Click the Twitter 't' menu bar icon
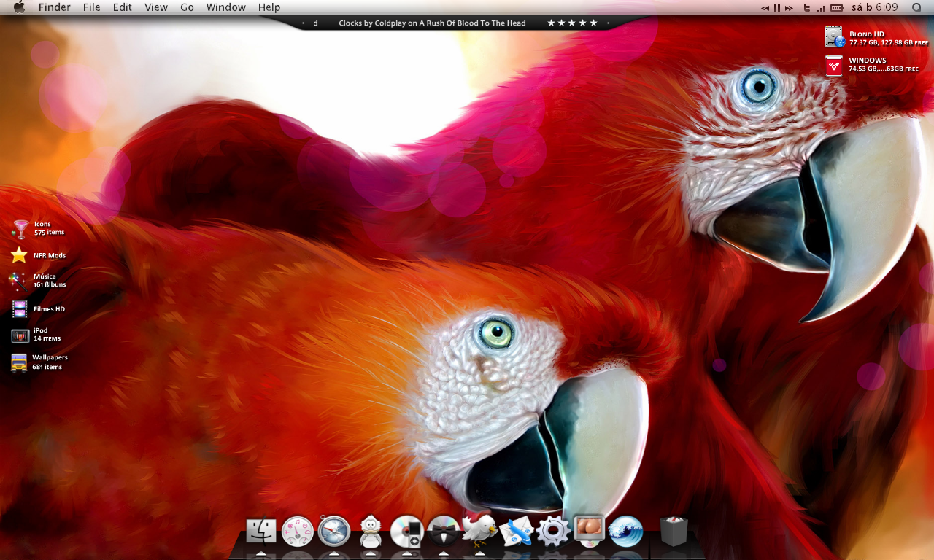This screenshot has height=560, width=934. [806, 7]
